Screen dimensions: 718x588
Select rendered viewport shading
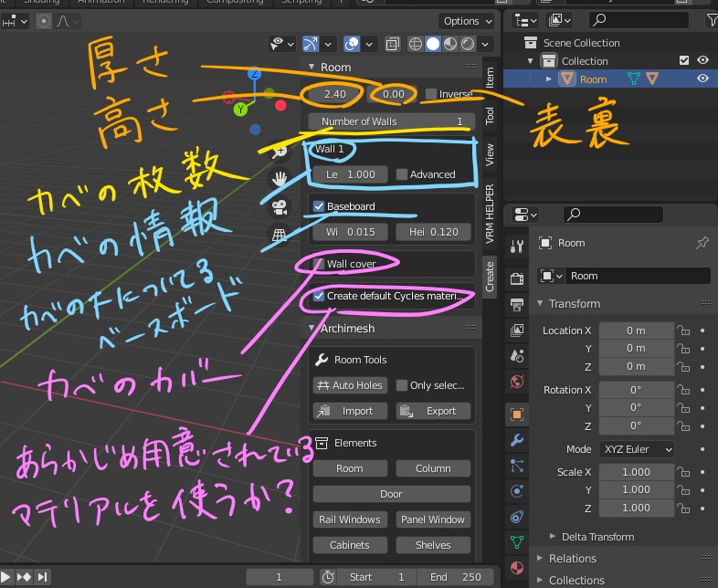click(x=468, y=44)
